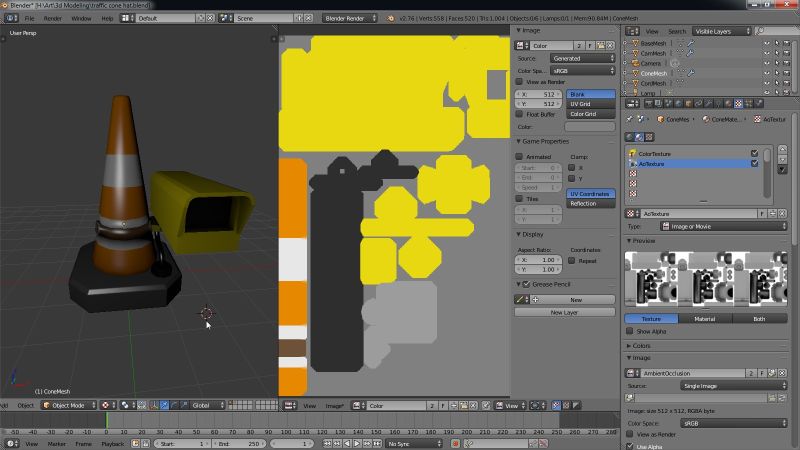The width and height of the screenshot is (800, 450).
Task: Open the File menu
Action: [30, 18]
